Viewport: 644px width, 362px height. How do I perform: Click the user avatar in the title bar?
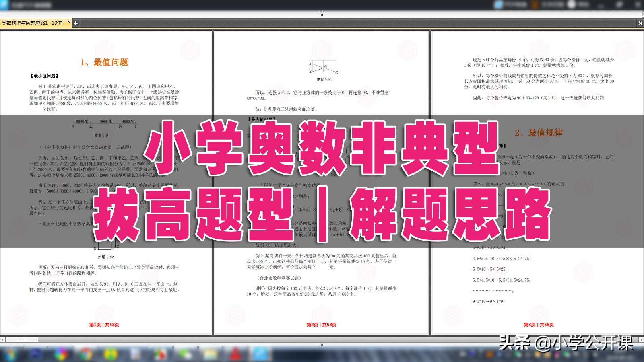tap(572, 6)
